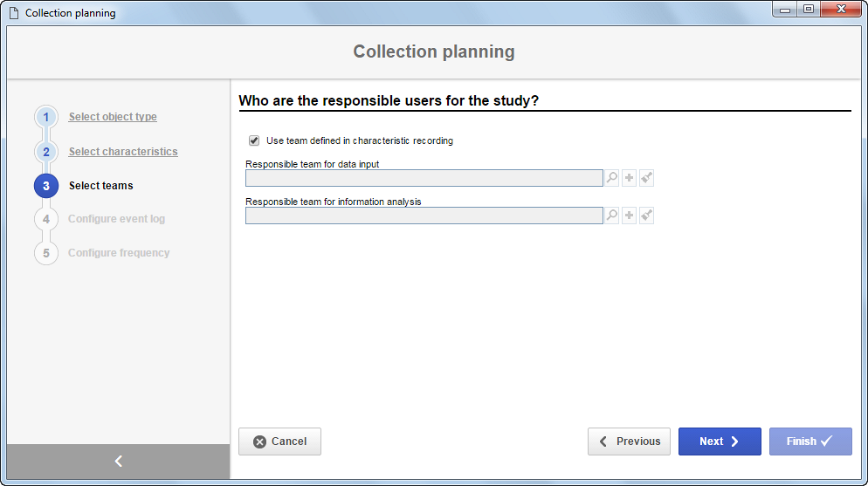Cancel the collection planning wizard
The height and width of the screenshot is (486, 868).
[279, 442]
